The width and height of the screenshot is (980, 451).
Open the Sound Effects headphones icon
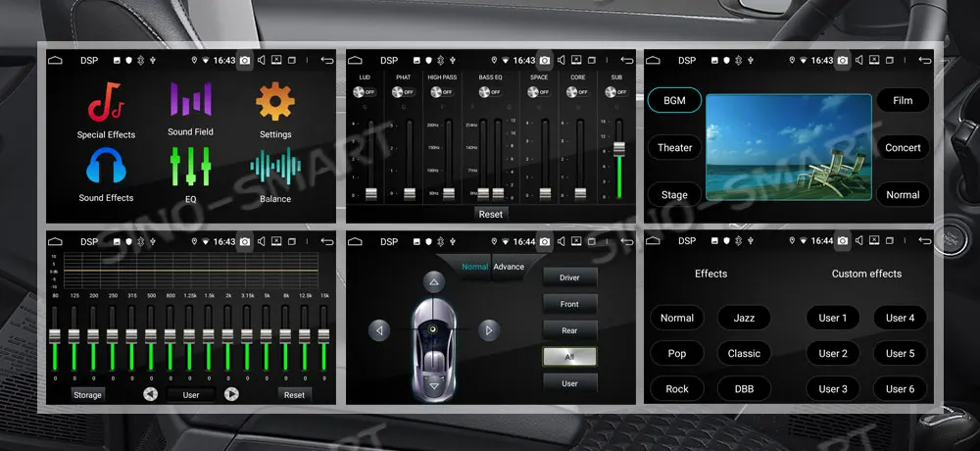(x=106, y=165)
